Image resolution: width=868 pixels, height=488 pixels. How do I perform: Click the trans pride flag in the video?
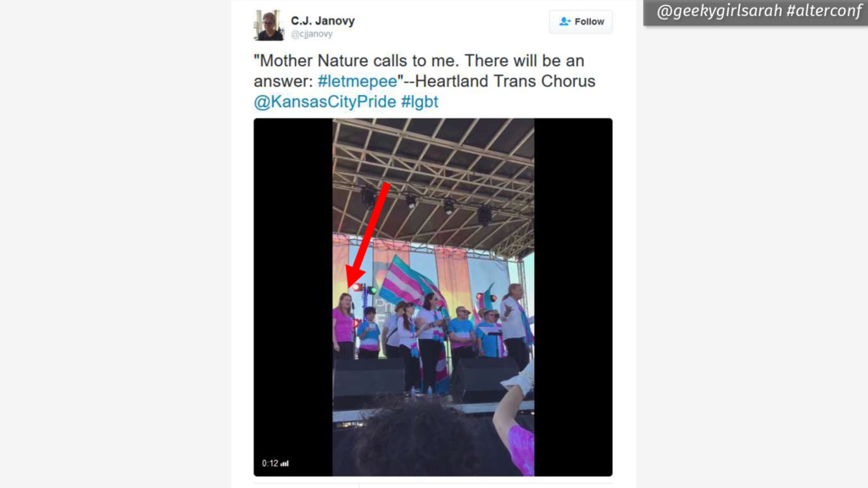click(409, 281)
